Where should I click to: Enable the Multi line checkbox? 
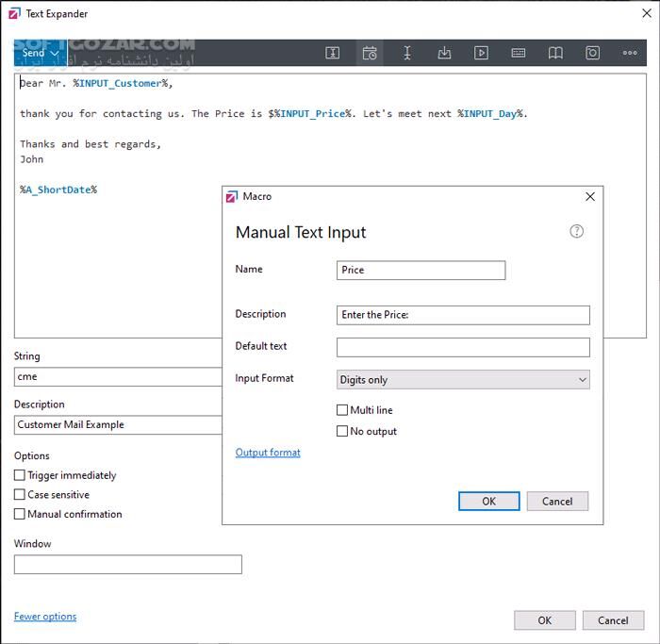pos(342,410)
